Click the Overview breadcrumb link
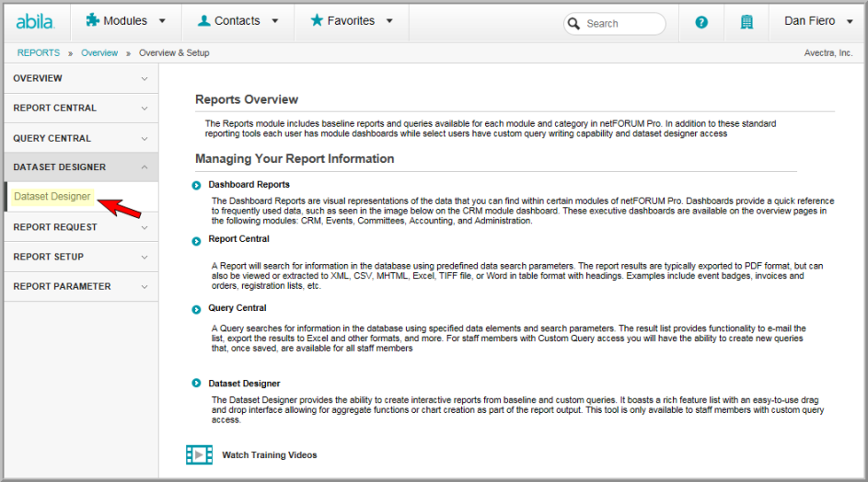 [99, 52]
